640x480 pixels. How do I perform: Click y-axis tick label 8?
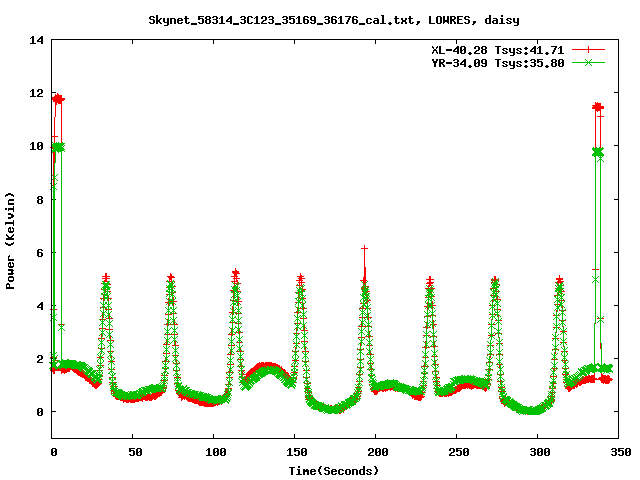[x=40, y=200]
